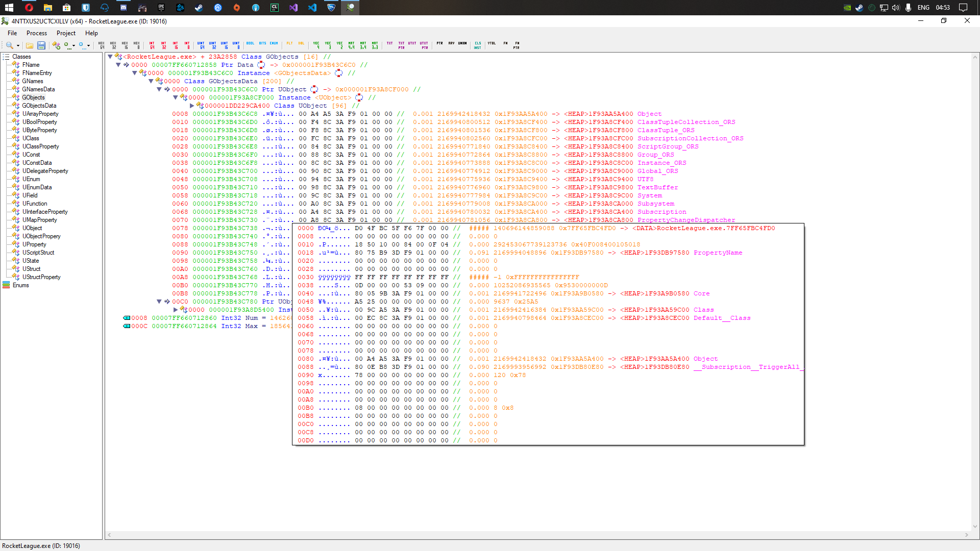This screenshot has width=980, height=551.
Task: Open the Project menu
Action: pos(66,33)
